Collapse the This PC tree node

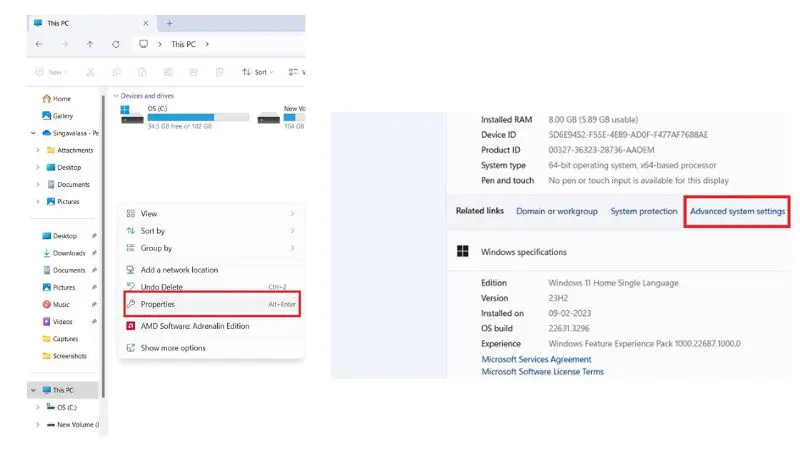tap(33, 390)
